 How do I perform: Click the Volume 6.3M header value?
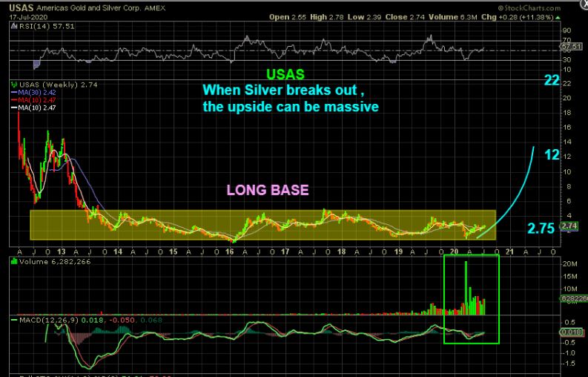(x=452, y=17)
